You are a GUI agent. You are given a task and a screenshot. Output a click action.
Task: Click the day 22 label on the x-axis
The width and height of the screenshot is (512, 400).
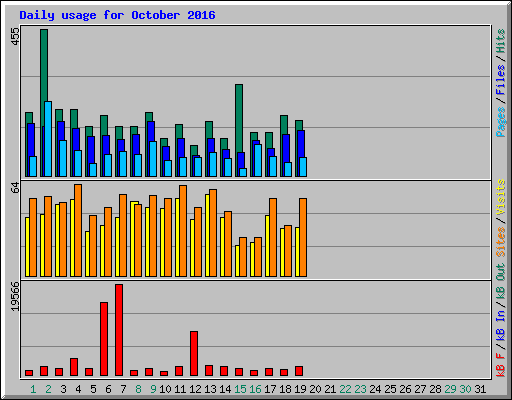[345, 389]
